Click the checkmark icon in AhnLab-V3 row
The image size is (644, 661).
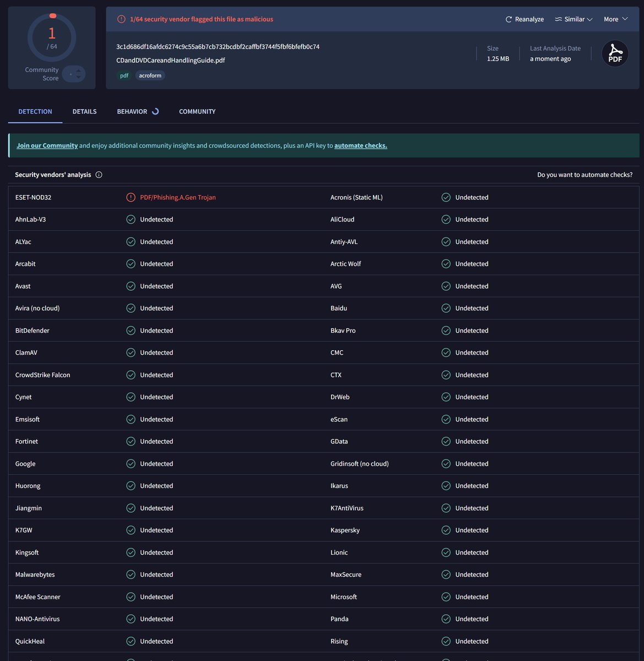(131, 219)
